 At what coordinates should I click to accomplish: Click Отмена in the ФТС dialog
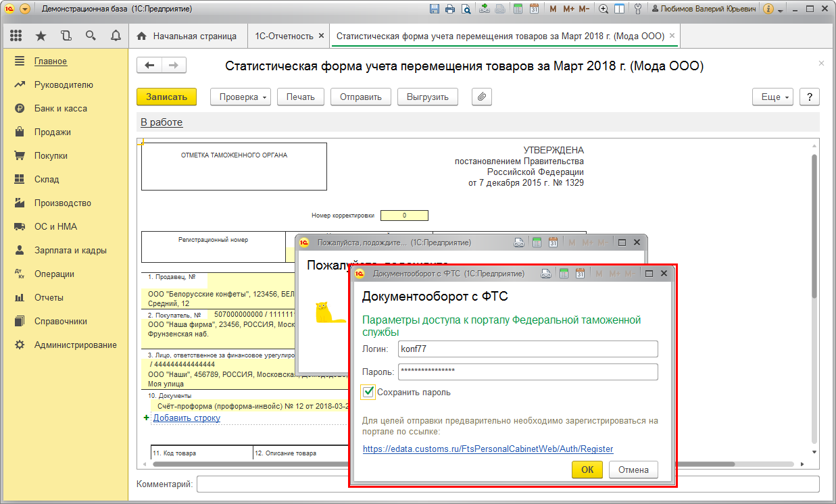coord(633,470)
